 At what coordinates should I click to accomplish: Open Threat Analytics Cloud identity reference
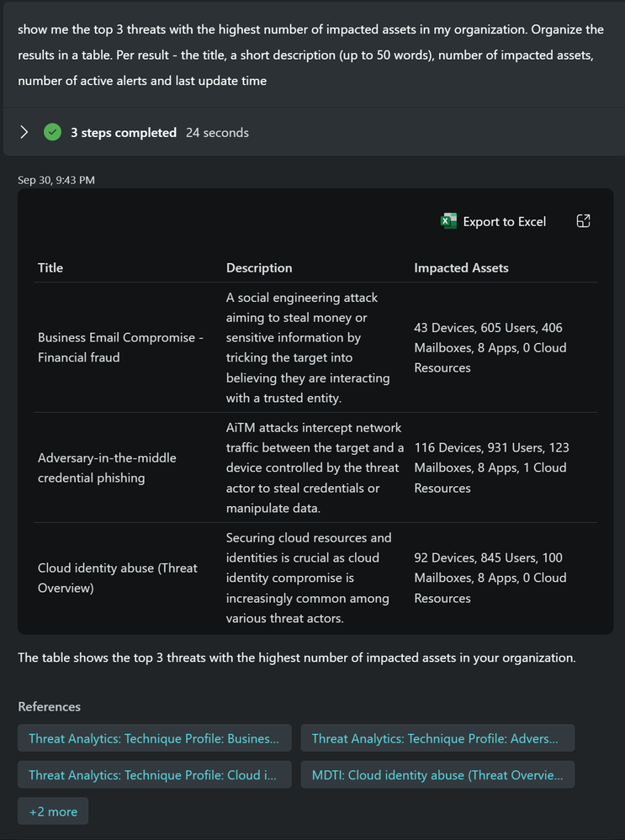tap(155, 774)
